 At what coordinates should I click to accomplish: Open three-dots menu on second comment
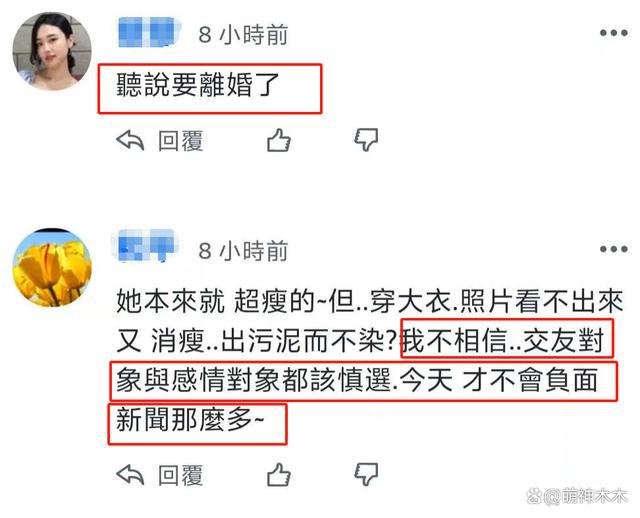tap(613, 249)
